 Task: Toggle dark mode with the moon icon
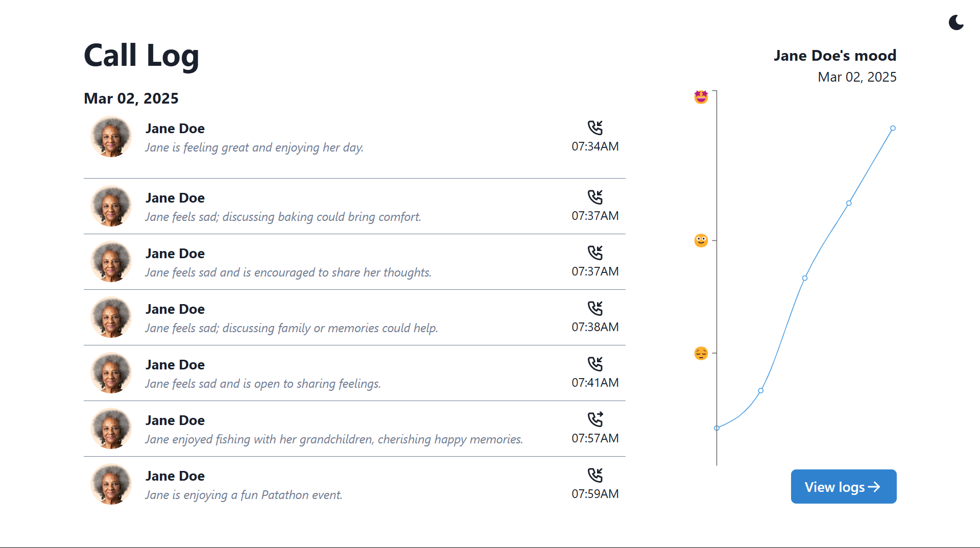(x=956, y=22)
